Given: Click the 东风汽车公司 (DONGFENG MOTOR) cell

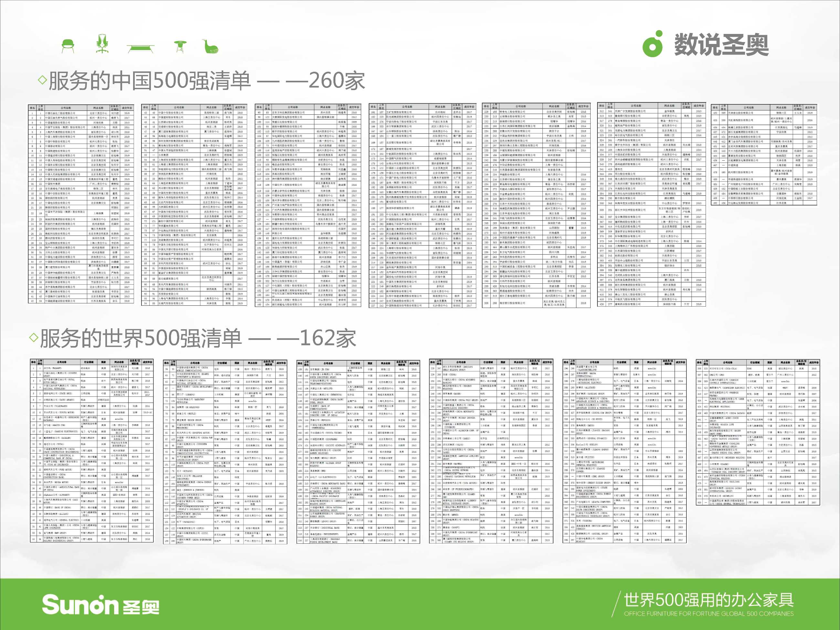Looking at the screenshot, I should point(195,433).
